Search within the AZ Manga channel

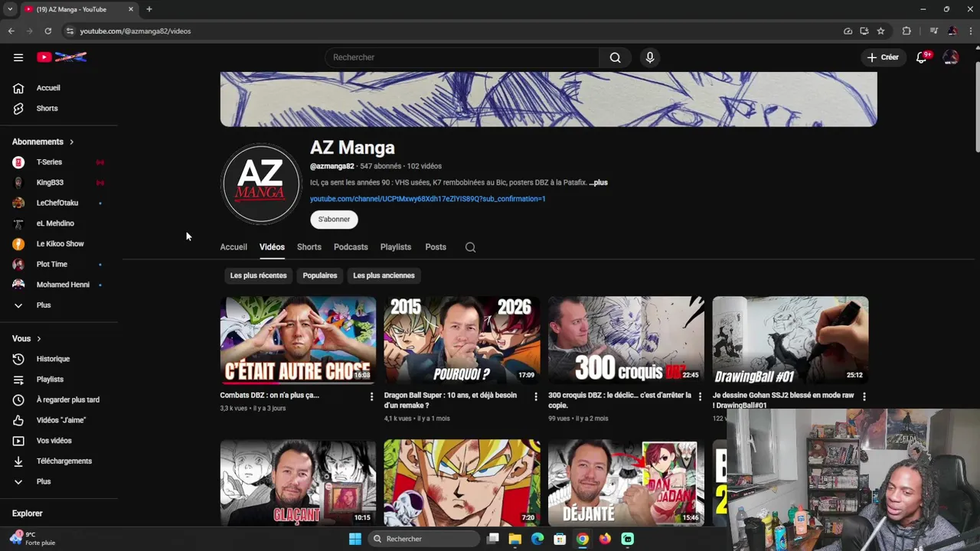coord(470,247)
